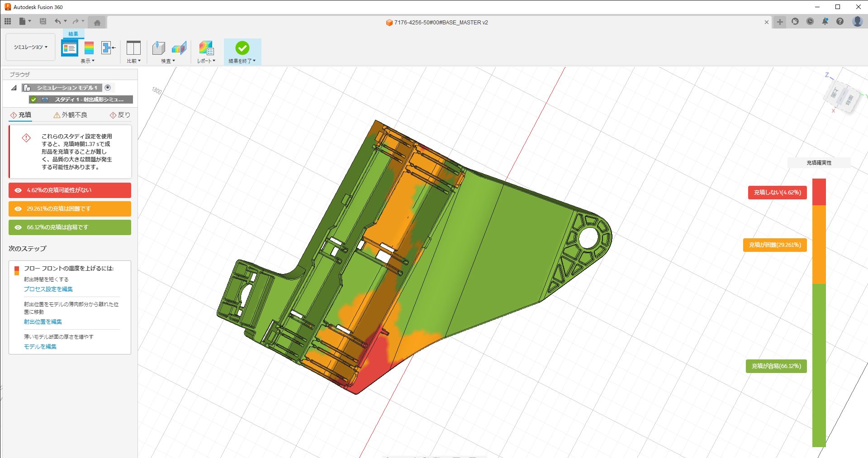Switch to the 外観不良 tab
868x458 pixels.
point(70,115)
